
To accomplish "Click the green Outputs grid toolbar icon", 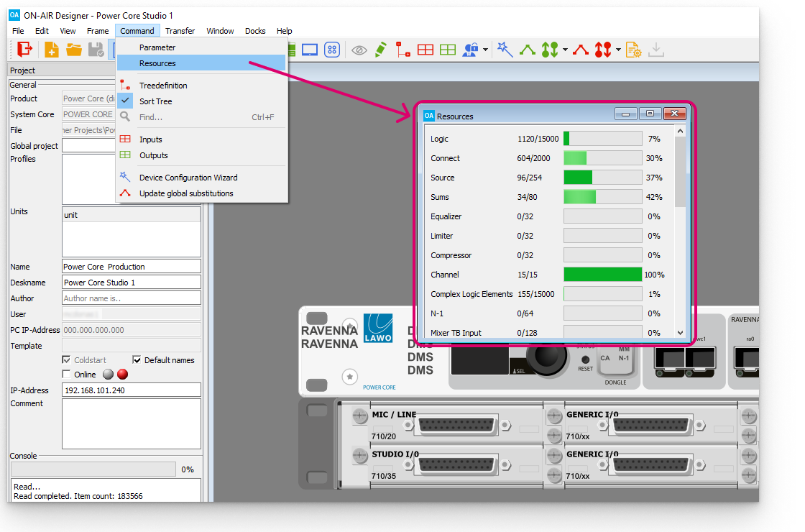I will click(x=448, y=50).
